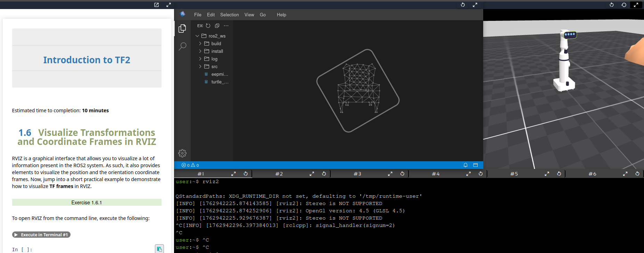This screenshot has height=253, width=644.
Task: Click the Explorer files icon in the activity bar
Action: click(x=182, y=28)
